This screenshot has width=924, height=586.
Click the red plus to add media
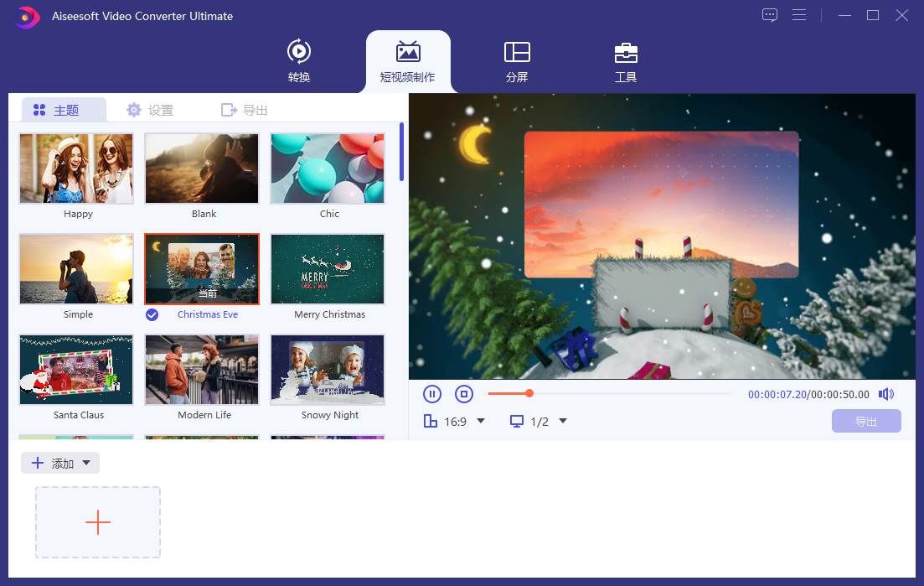pos(98,522)
